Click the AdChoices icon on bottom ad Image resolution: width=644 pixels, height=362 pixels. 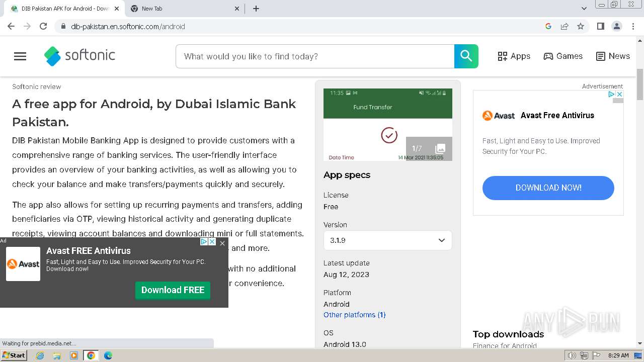coord(204,242)
